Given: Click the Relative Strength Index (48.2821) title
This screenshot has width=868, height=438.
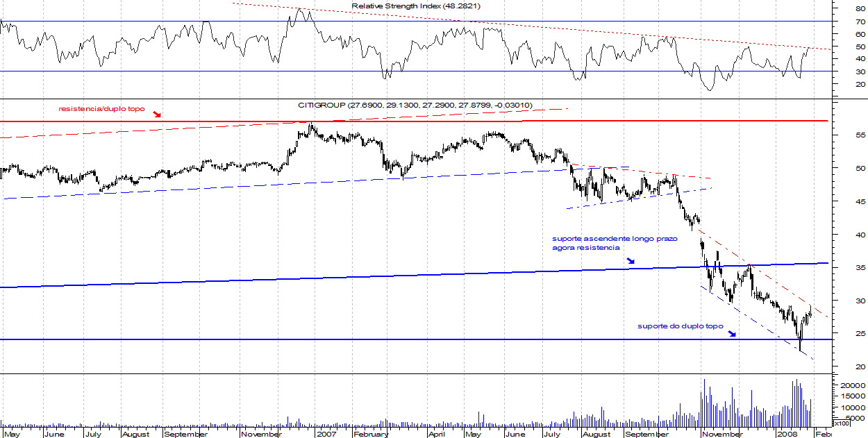Looking at the screenshot, I should click(x=416, y=6).
